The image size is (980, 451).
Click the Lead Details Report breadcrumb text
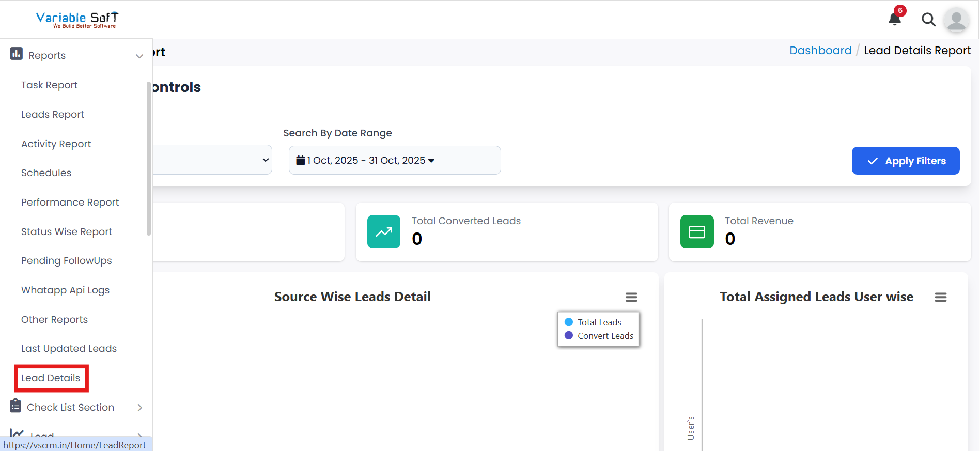click(x=917, y=50)
